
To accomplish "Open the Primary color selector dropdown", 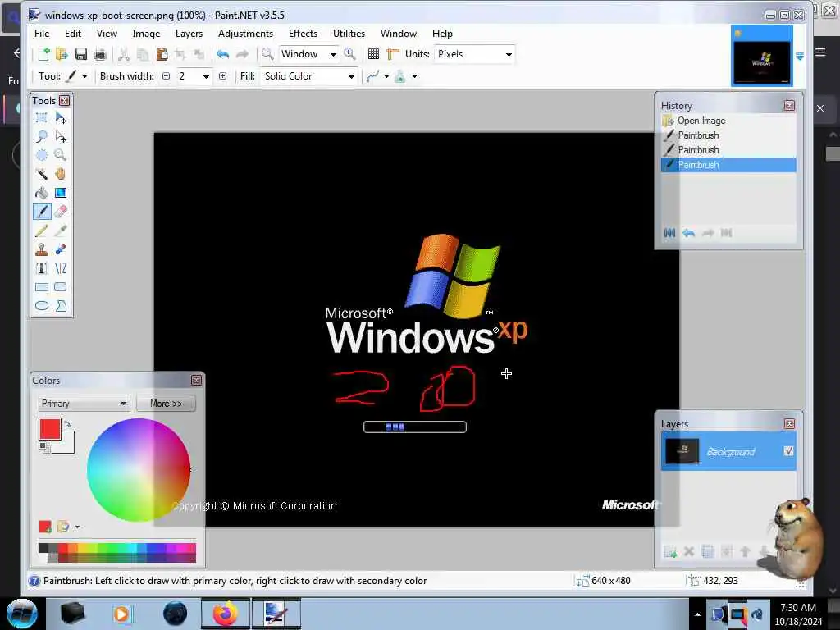I will tap(84, 404).
